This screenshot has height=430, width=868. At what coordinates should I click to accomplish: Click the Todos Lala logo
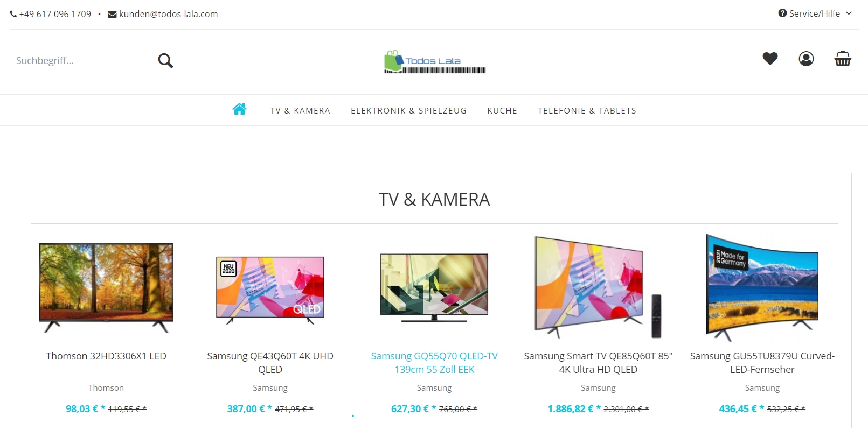pos(435,62)
